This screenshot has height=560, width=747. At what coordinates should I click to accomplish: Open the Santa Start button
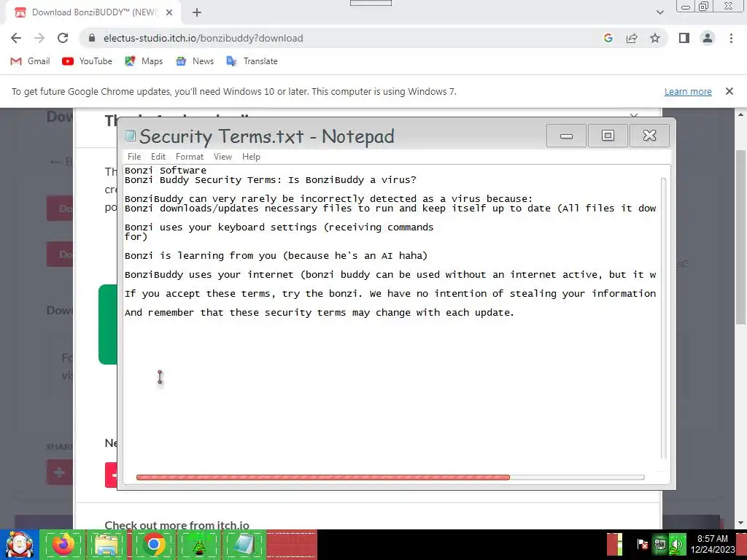pos(19,545)
